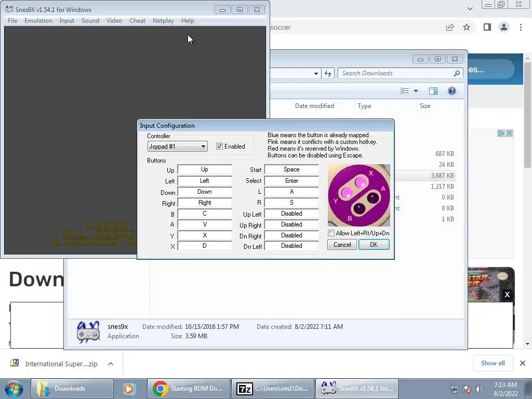Close the Chrome downloads bar
Viewport: 532px width, 399px height.
(x=523, y=363)
